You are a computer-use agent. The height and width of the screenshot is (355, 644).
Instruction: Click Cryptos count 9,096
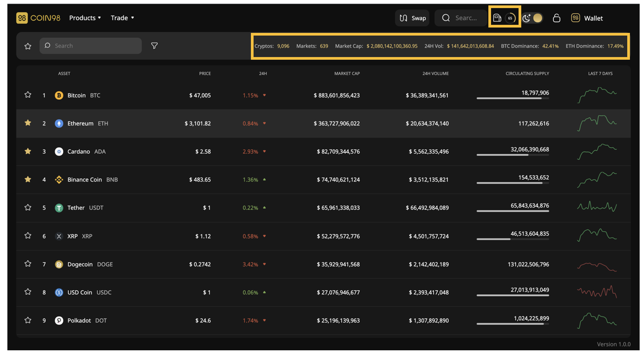283,46
